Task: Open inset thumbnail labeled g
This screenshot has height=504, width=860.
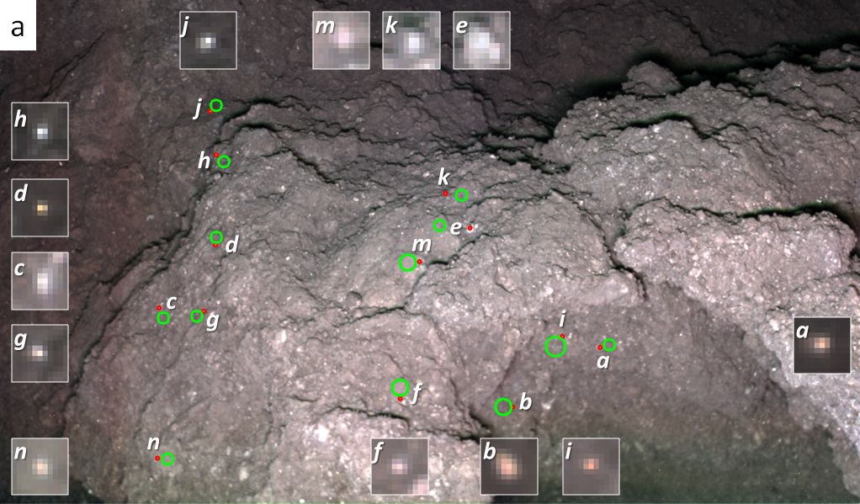Action: 40,353
